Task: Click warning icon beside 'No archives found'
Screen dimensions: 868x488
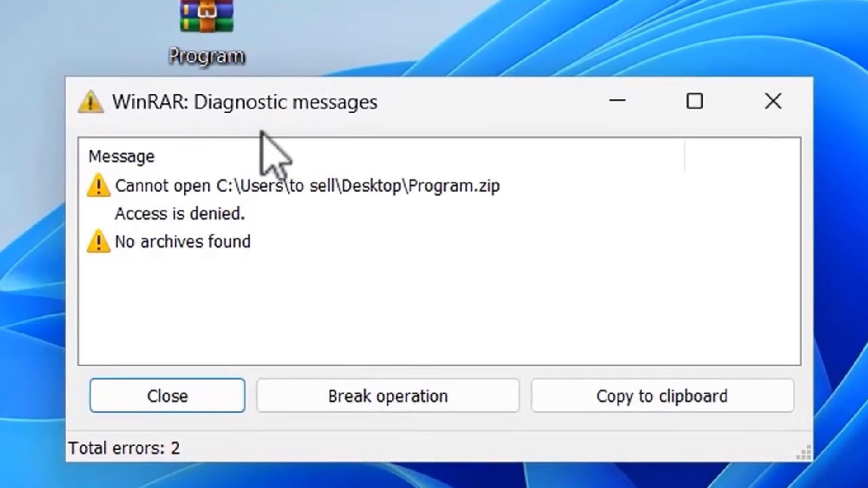Action: tap(98, 242)
